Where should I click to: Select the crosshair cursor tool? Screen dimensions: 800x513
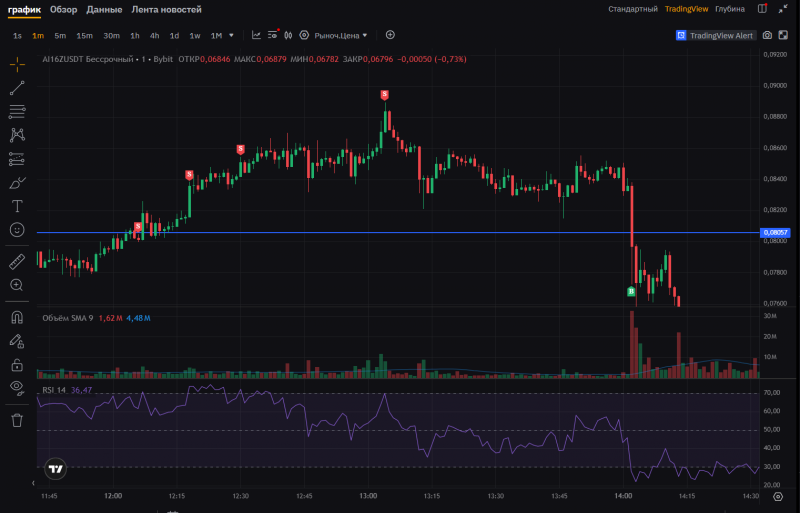click(x=17, y=64)
